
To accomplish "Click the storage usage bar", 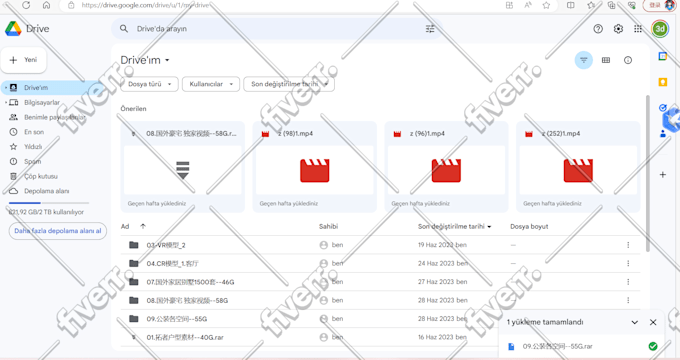I will tap(49, 203).
